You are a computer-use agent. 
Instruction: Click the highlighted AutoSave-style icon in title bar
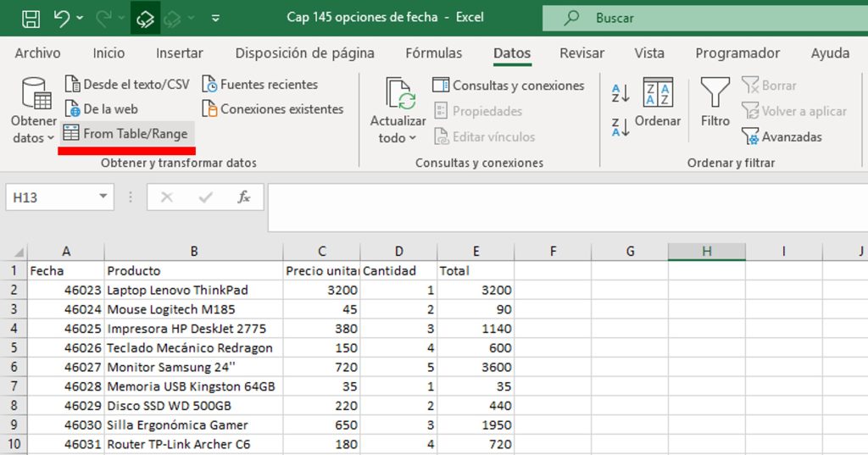coord(145,19)
